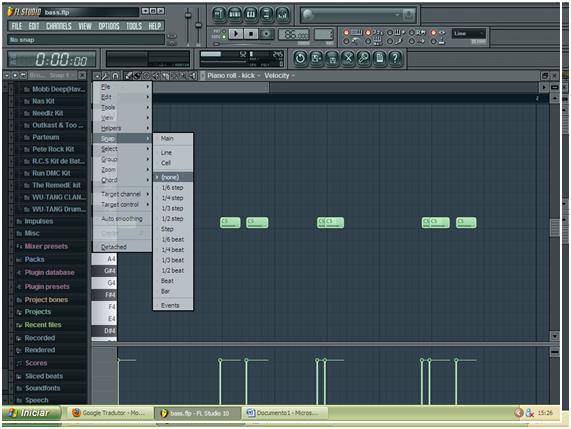Select the zoom tool in piano roll
This screenshot has height=429, width=571.
point(183,76)
